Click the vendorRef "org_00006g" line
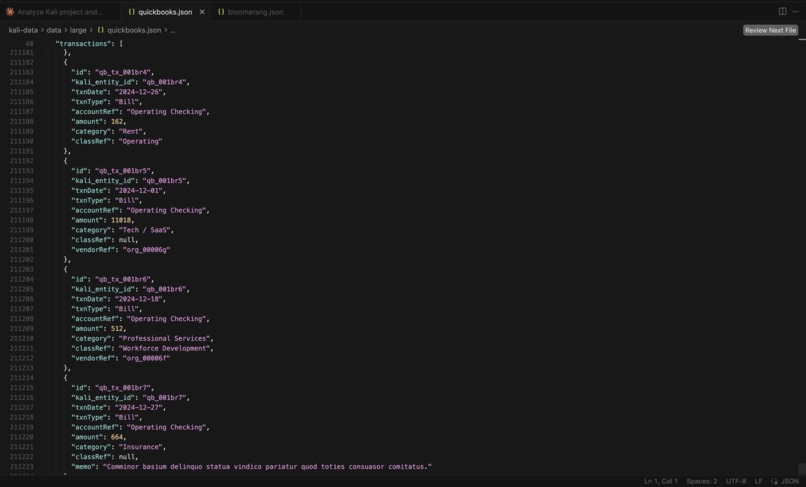The width and height of the screenshot is (806, 487). (x=120, y=249)
